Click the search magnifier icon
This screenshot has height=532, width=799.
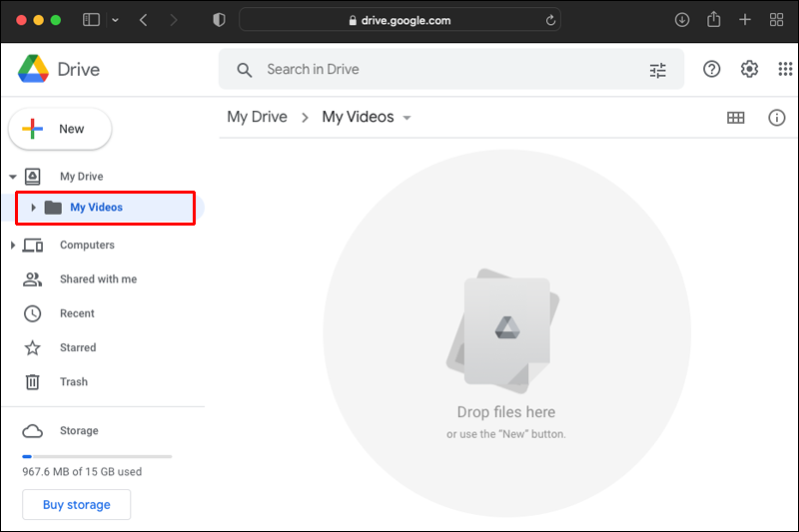[x=245, y=70]
